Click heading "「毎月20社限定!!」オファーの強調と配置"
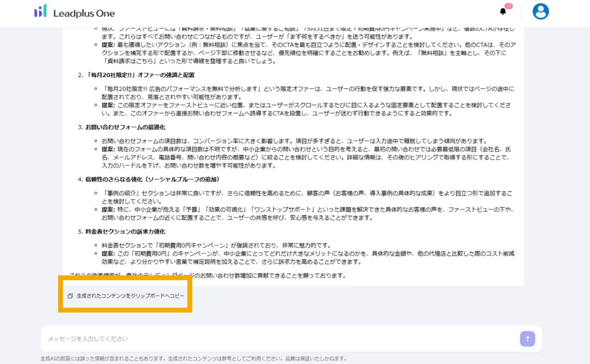 click(140, 75)
